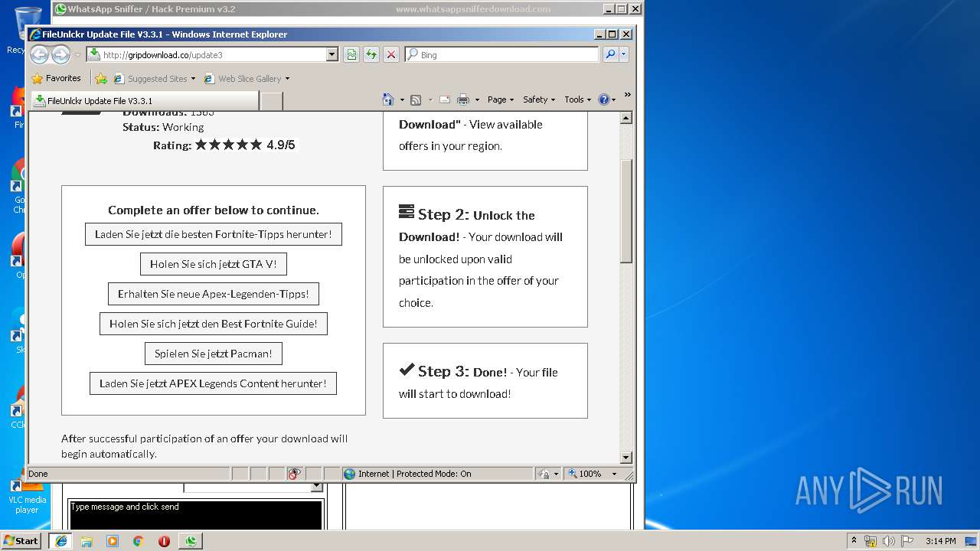The width and height of the screenshot is (980, 551).
Task: Click the Best Fortnite Guide offer button
Action: tap(214, 324)
